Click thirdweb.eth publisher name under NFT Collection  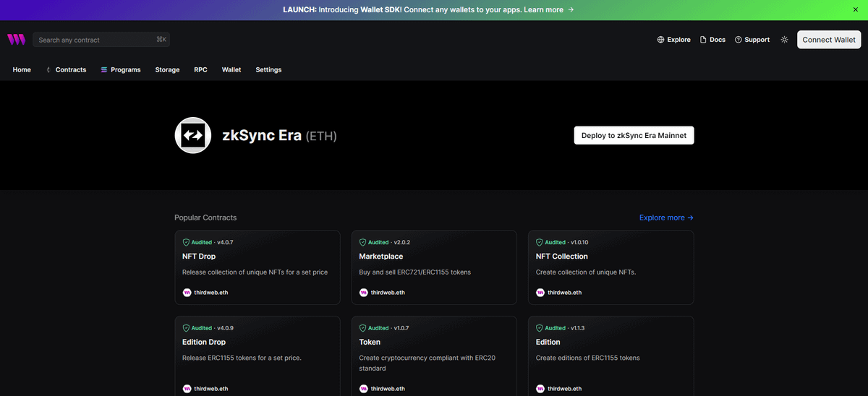pos(565,293)
